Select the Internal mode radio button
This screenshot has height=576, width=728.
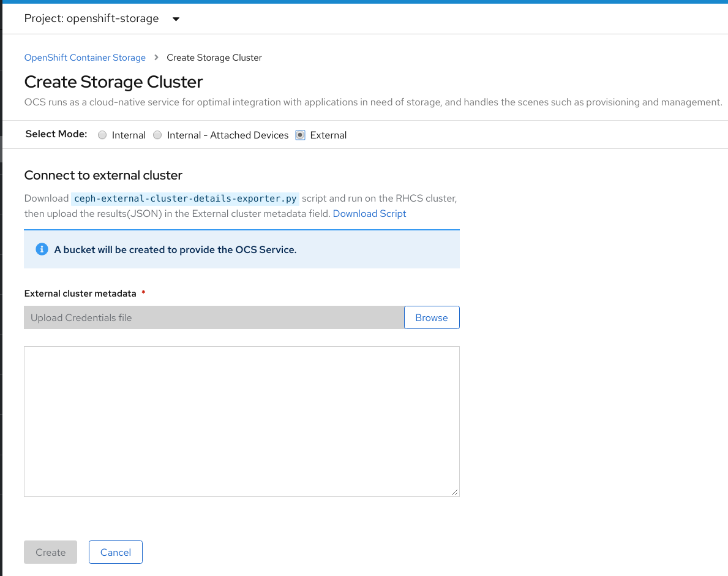[x=102, y=135]
